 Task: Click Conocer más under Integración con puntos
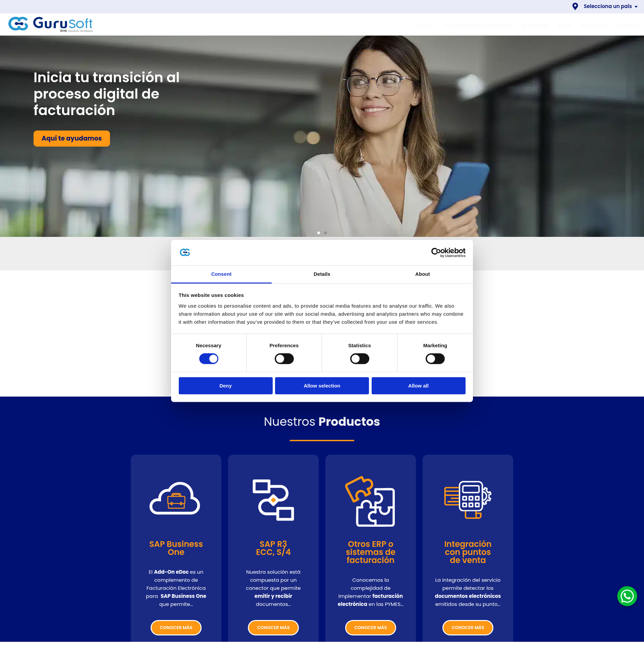[468, 627]
